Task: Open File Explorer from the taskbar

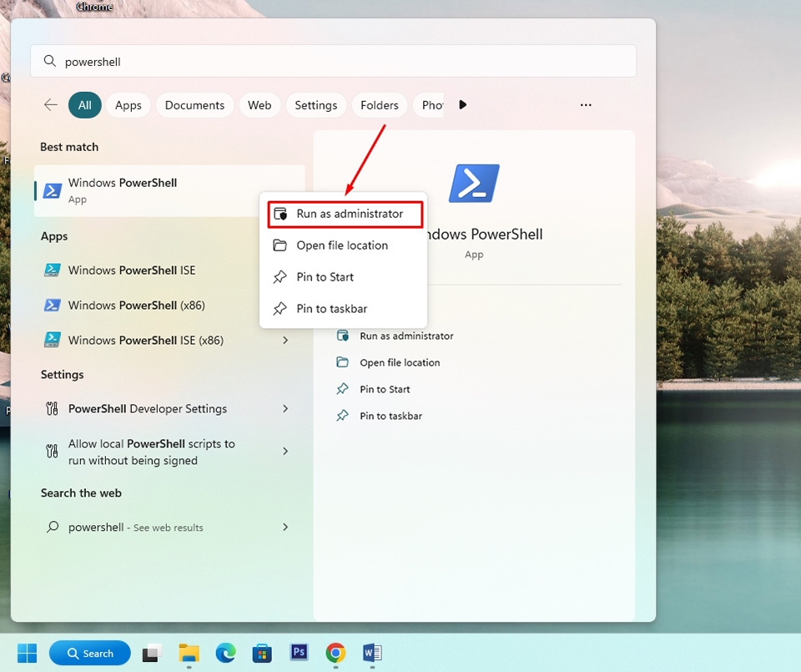Action: coord(189,653)
